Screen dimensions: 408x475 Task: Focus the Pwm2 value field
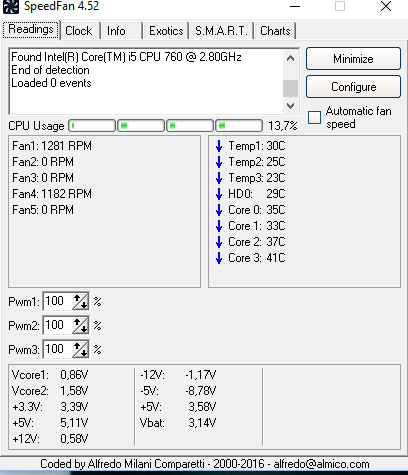pos(57,325)
